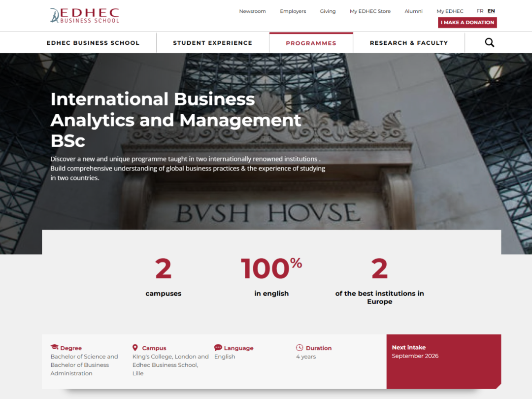The height and width of the screenshot is (399, 532).
Task: Switch site language to FR
Action: [x=480, y=11]
